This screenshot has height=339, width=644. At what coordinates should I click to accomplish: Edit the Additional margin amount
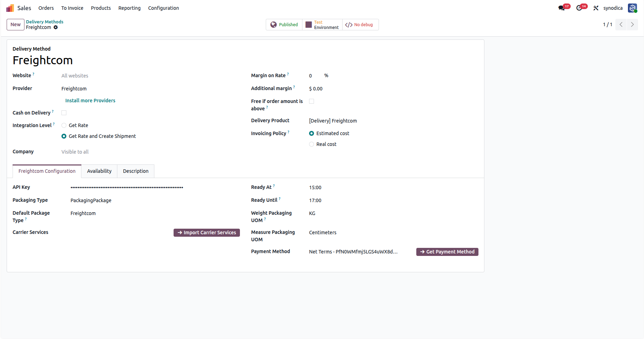394,89
